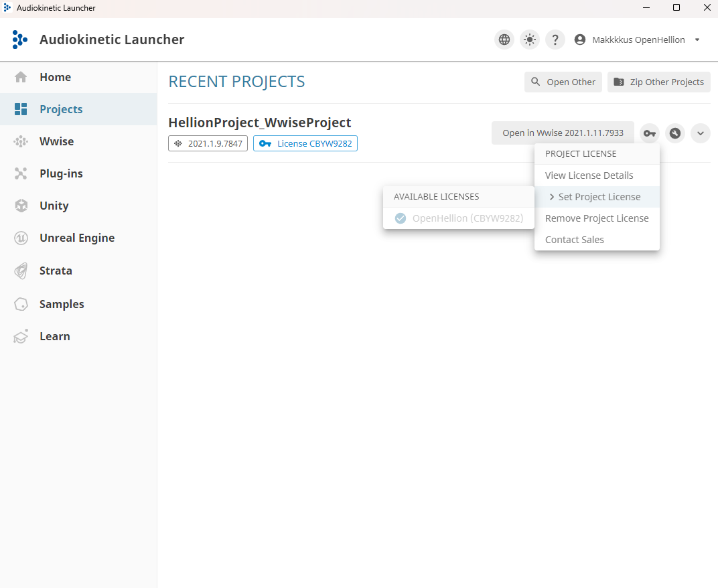The height and width of the screenshot is (588, 718).
Task: Click the Wwise dots icon in sidebar
Action: [21, 141]
